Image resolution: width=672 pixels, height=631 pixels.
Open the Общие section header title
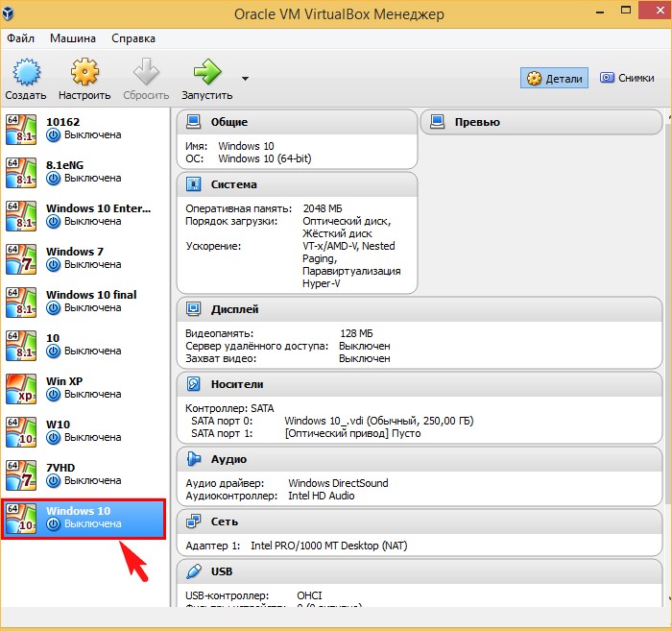229,122
